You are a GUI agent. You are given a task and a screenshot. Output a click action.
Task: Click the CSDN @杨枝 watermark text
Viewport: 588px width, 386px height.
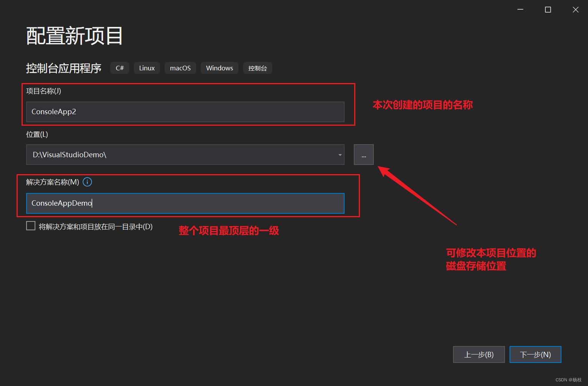click(568, 379)
